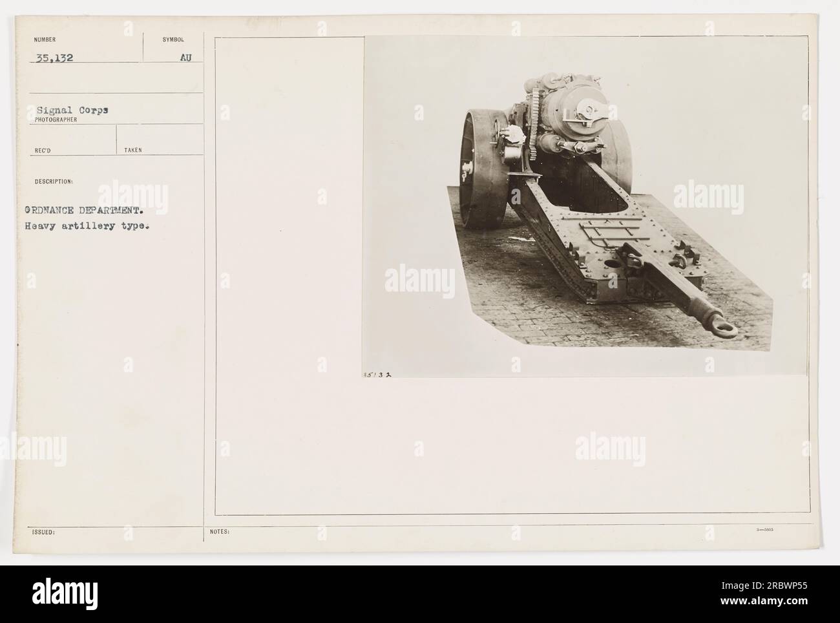Click the DESCRIPTION label
Screen dimensions: 840x623
pyautogui.click(x=54, y=182)
